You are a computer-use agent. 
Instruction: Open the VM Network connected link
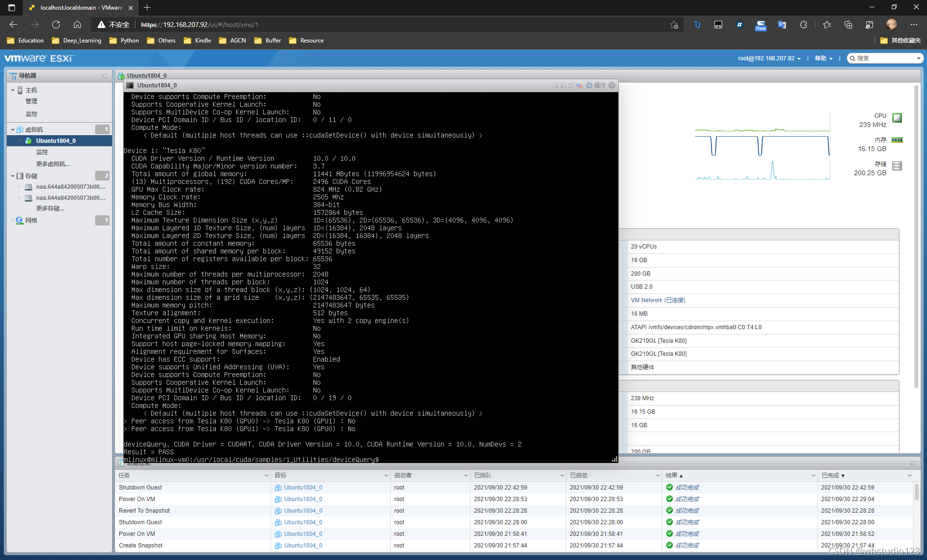coord(658,300)
